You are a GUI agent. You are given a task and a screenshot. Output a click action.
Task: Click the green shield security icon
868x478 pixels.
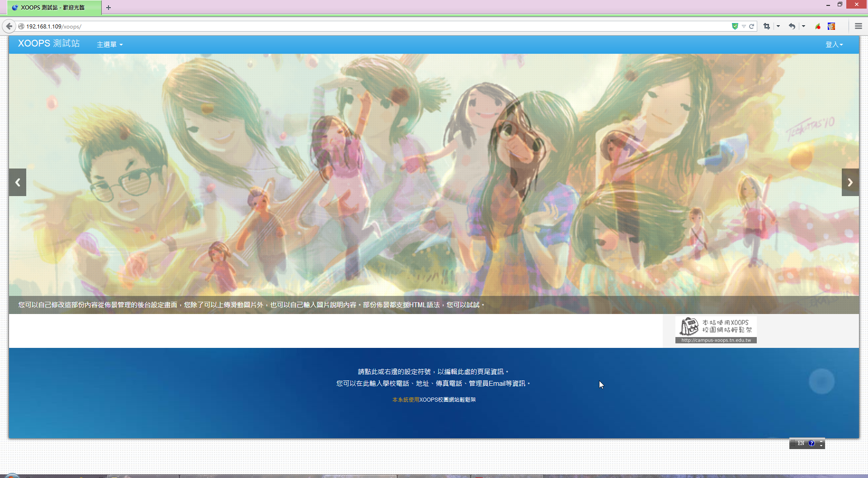pyautogui.click(x=735, y=26)
